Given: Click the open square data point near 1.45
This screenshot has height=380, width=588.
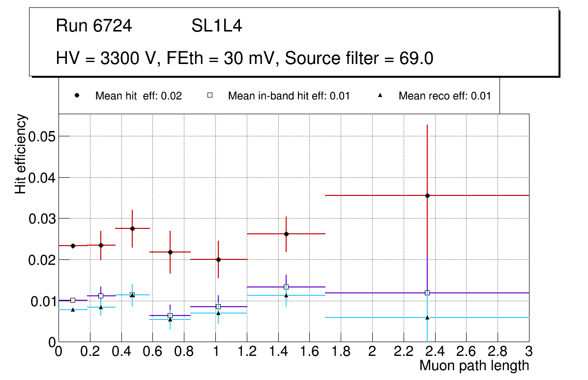Looking at the screenshot, I should tap(286, 287).
